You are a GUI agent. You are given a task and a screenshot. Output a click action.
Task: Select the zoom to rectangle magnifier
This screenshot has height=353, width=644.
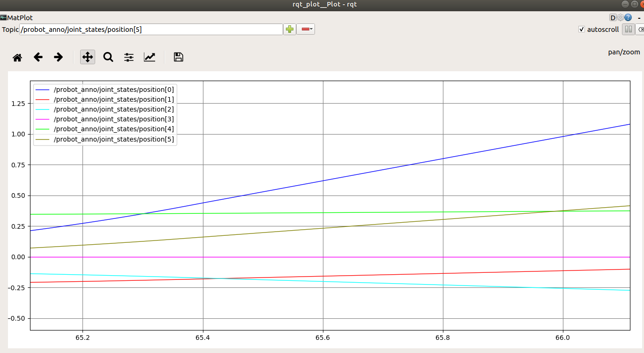(108, 57)
